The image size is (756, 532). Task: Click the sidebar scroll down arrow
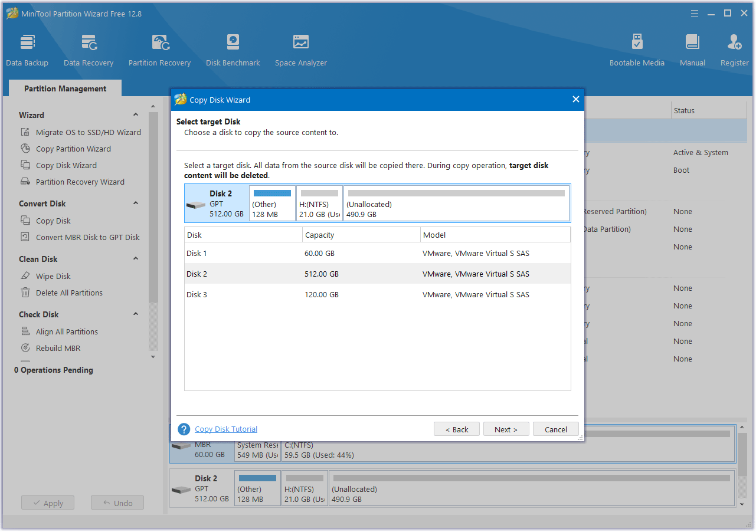click(x=153, y=356)
